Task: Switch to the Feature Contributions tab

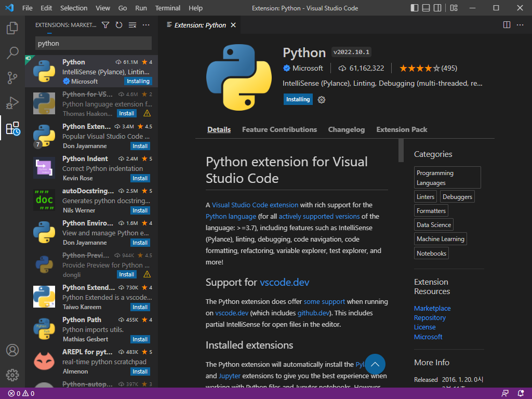Action: (x=279, y=129)
